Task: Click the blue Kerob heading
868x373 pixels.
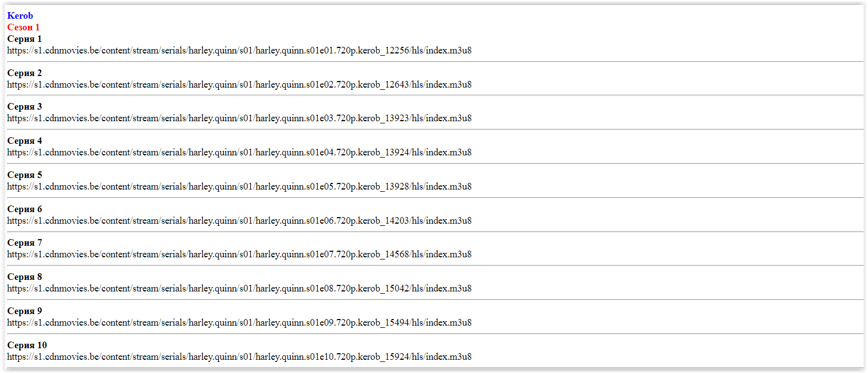Action: pos(20,15)
